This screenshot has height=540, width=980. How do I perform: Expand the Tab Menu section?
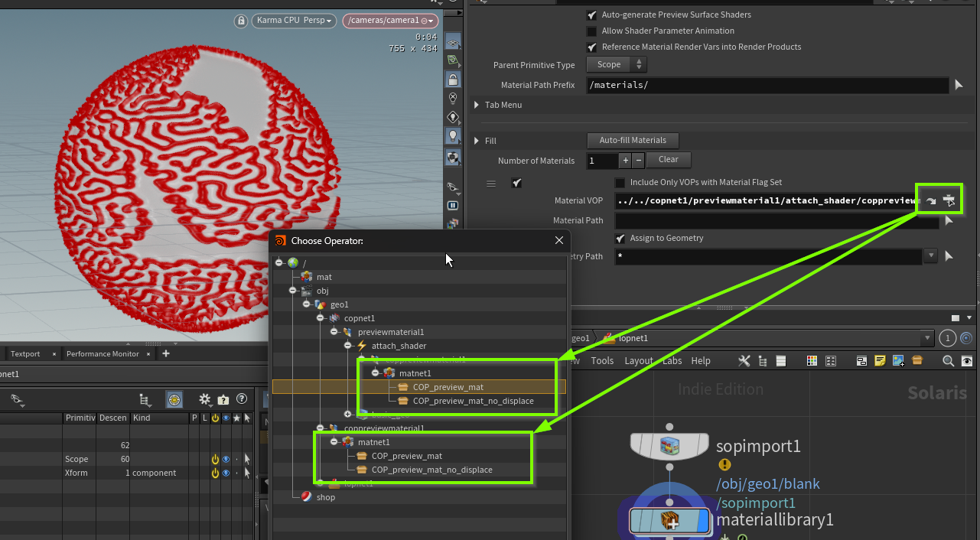click(477, 105)
